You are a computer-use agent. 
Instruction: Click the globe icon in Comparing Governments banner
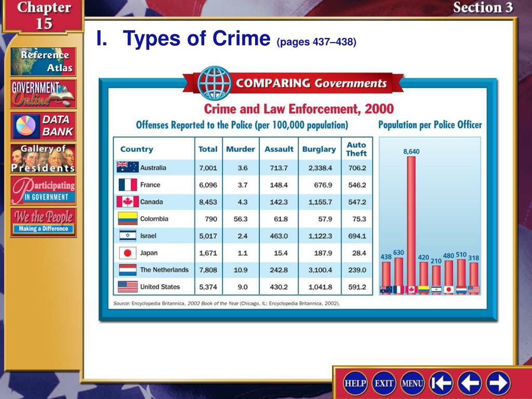(215, 83)
